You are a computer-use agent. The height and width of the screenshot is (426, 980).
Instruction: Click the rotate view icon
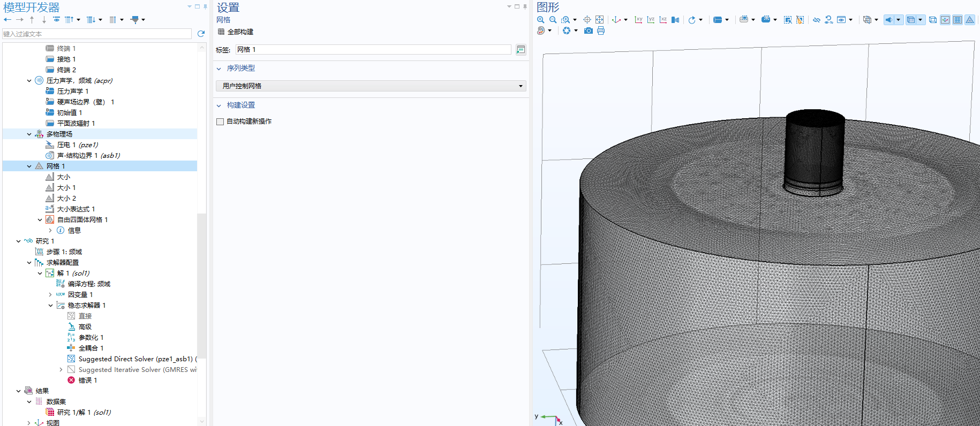[692, 20]
